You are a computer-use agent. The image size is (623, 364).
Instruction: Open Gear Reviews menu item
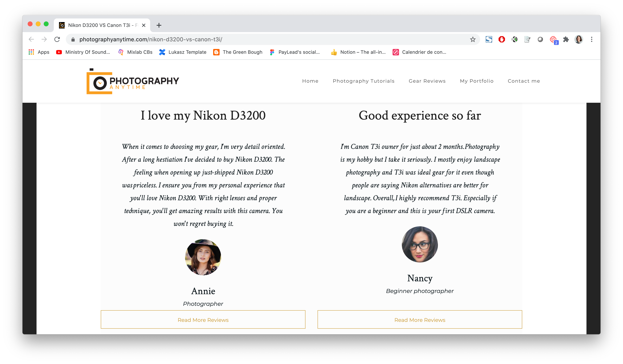tap(427, 81)
